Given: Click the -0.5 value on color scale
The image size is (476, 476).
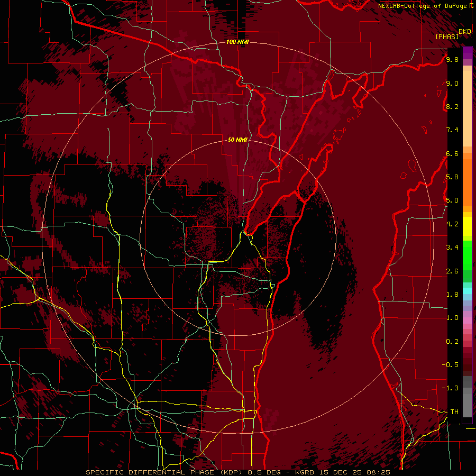Looking at the screenshot, I should (x=450, y=365).
